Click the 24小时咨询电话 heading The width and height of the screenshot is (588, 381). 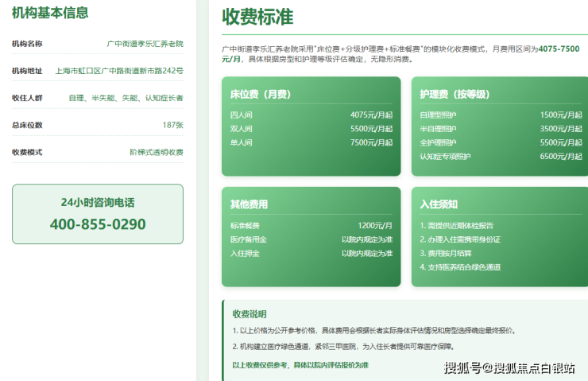click(98, 203)
